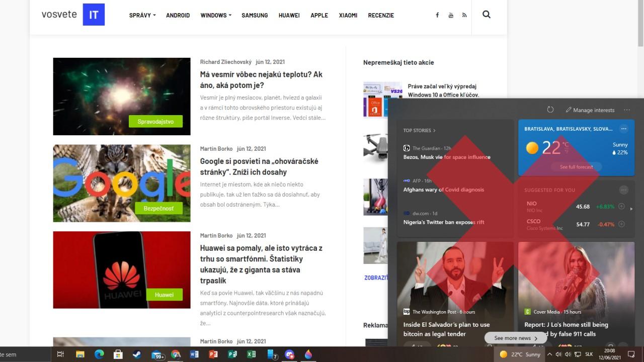Open the HUAWEI menu item
Screen dimensions: 644x362
tap(289, 15)
